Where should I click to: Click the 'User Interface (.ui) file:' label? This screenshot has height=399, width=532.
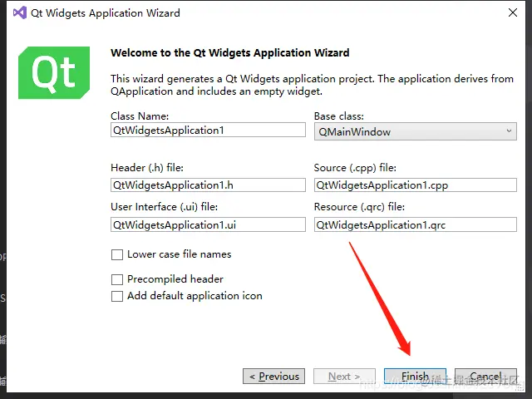point(165,207)
